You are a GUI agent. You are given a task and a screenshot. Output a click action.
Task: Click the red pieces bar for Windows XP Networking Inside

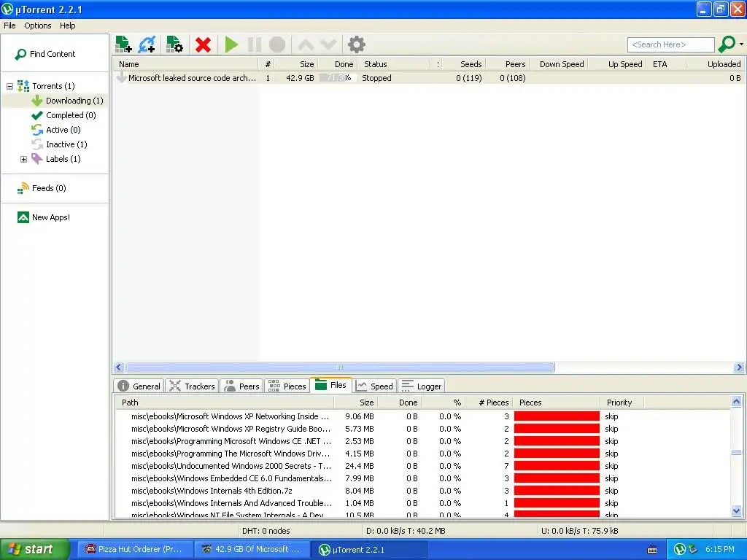557,416
